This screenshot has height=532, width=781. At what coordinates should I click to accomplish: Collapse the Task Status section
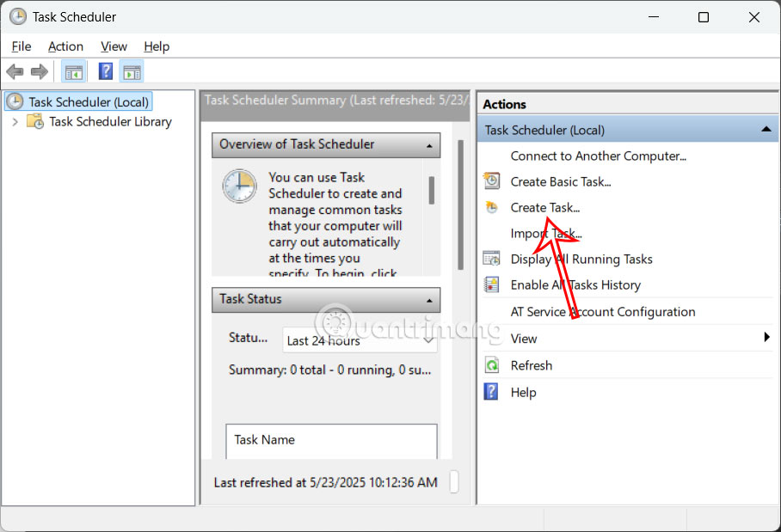click(427, 300)
